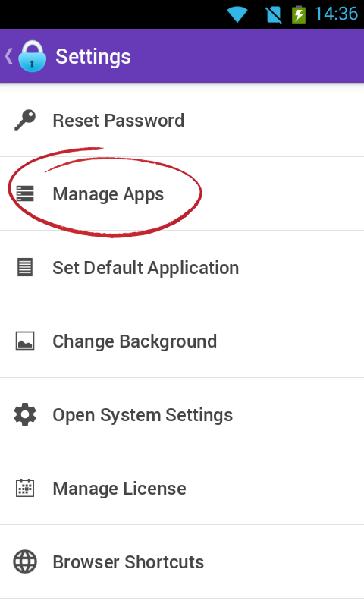Viewport: 364px width, 607px height.
Task: Tap the gear icon for Open System Settings
Action: (25, 414)
